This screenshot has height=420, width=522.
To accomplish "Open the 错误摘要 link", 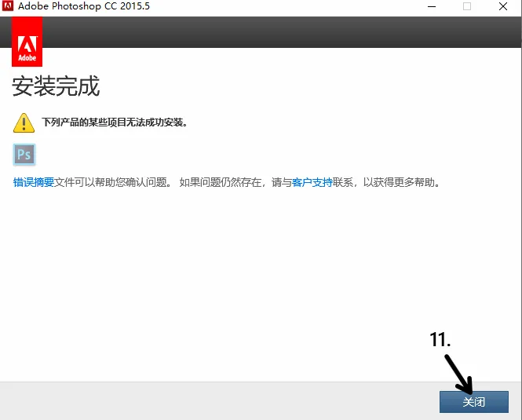I will pos(34,182).
